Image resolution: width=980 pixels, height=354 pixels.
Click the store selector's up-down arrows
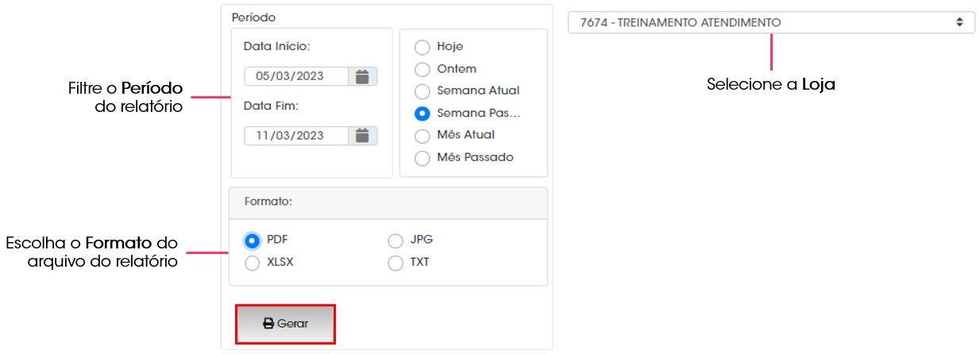click(959, 22)
